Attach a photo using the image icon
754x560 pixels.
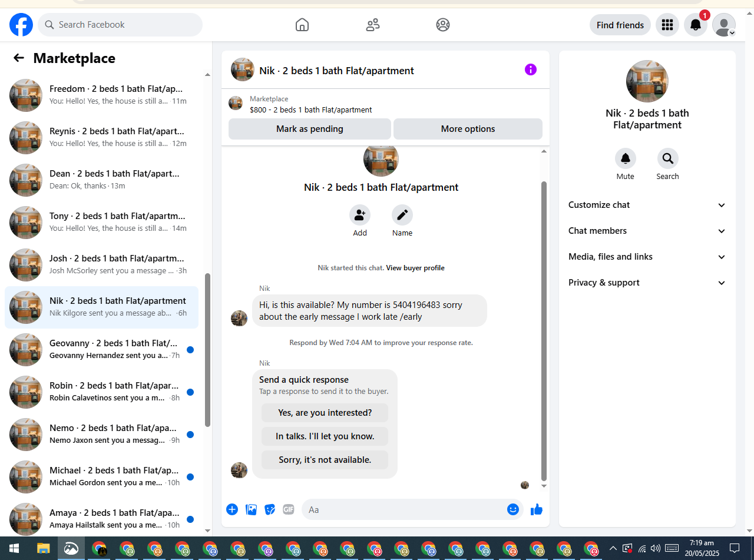click(x=252, y=509)
